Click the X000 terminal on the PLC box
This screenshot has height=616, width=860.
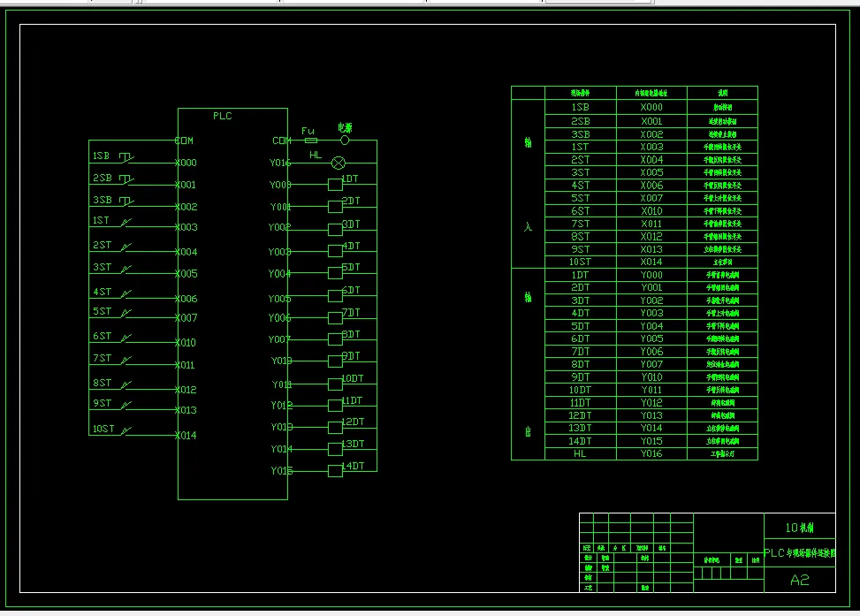click(x=186, y=163)
